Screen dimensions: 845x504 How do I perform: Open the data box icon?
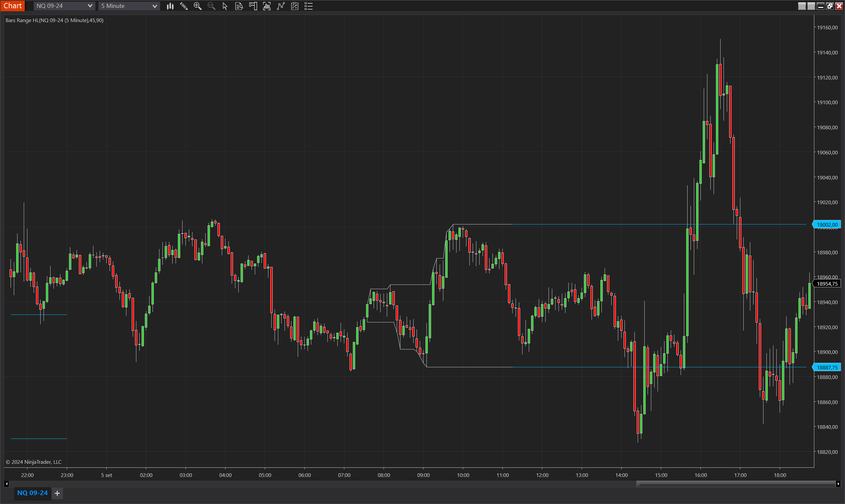[239, 6]
